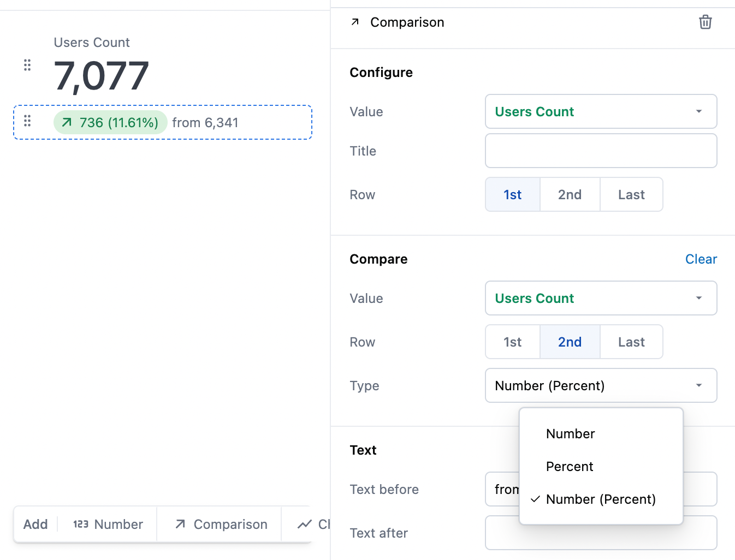This screenshot has width=735, height=560.
Task: Click the trash icon to delete the Comparison
Action: pyautogui.click(x=705, y=22)
